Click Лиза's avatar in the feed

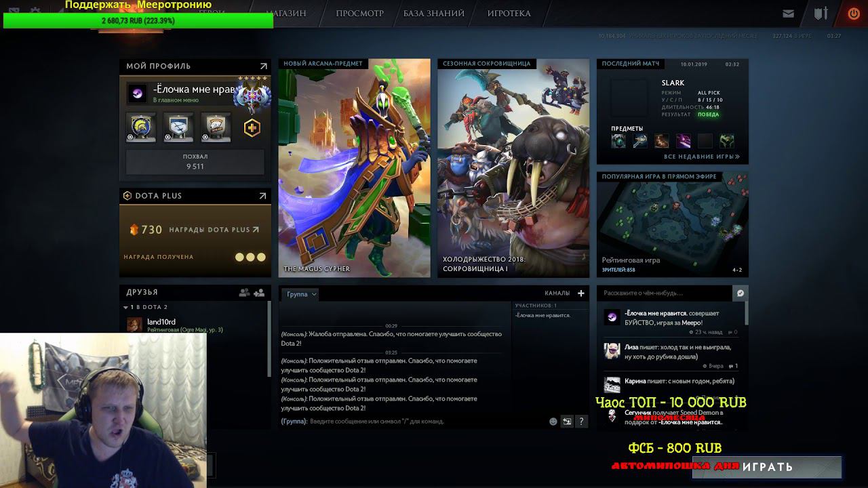click(x=612, y=350)
